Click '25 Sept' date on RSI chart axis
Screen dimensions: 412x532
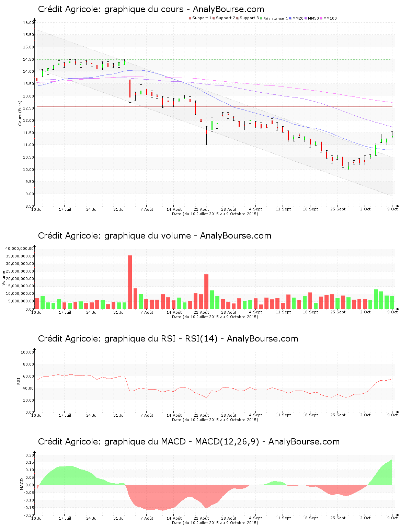click(x=338, y=415)
